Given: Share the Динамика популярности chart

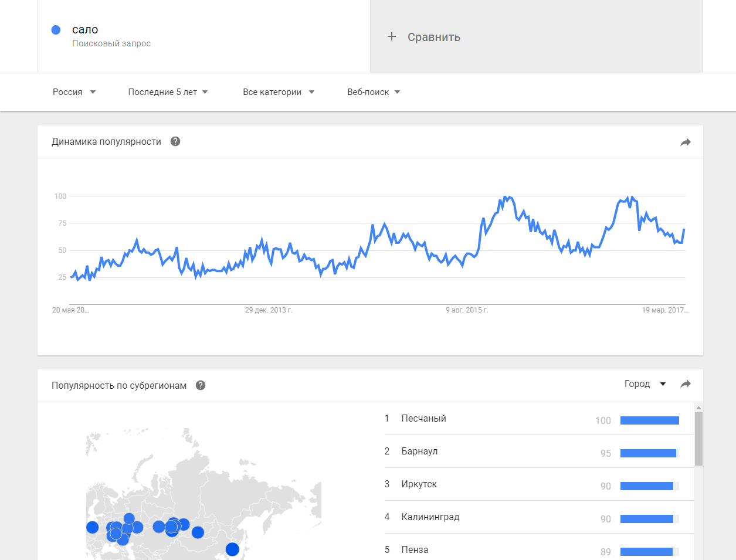Looking at the screenshot, I should (x=685, y=142).
